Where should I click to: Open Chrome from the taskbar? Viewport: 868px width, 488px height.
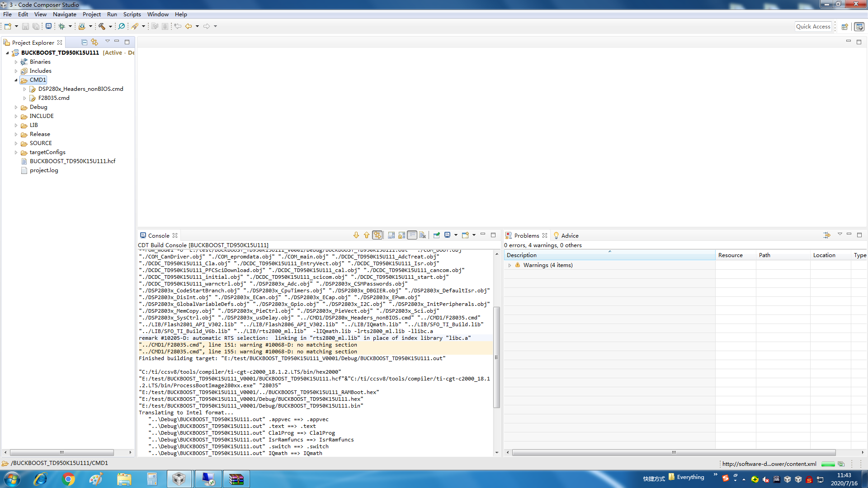click(68, 479)
